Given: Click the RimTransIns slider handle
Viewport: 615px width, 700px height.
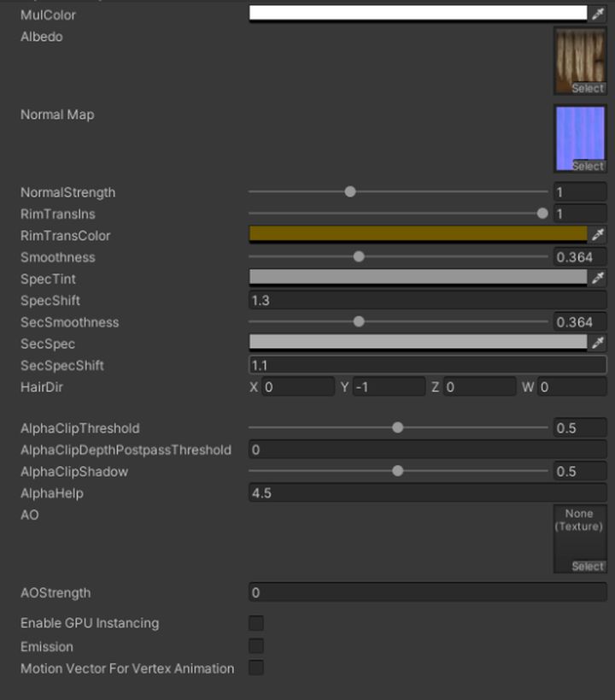Looking at the screenshot, I should click(x=542, y=214).
